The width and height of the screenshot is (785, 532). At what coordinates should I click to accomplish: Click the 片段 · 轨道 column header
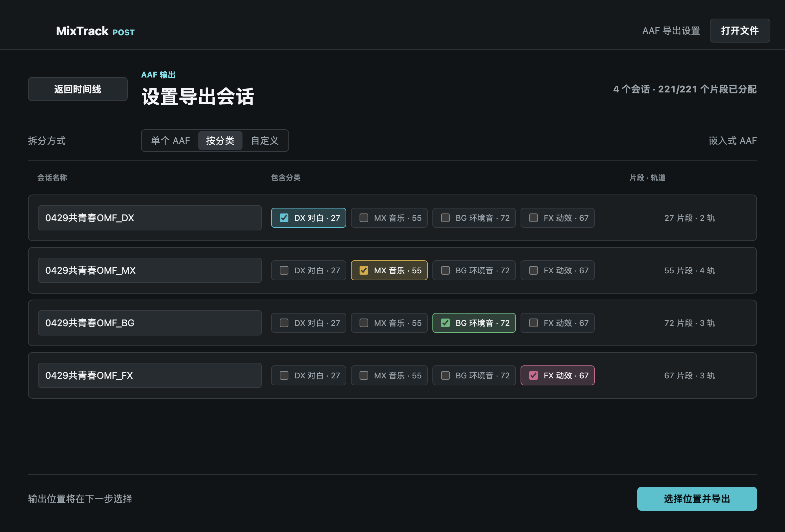tap(647, 178)
